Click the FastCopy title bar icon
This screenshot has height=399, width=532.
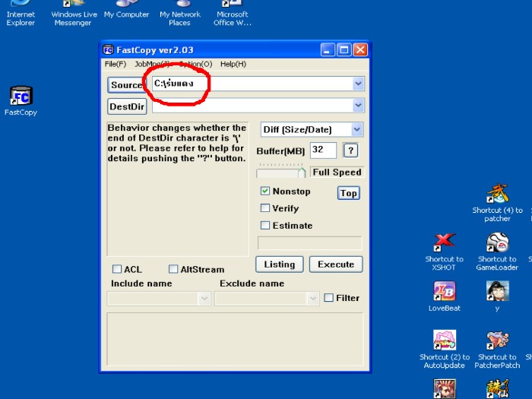108,50
